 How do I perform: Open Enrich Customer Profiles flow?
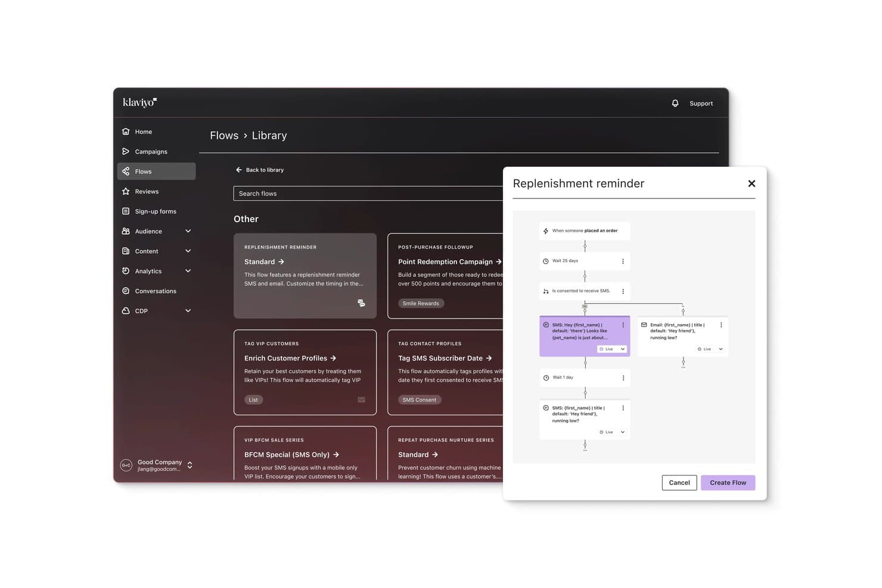click(x=290, y=358)
